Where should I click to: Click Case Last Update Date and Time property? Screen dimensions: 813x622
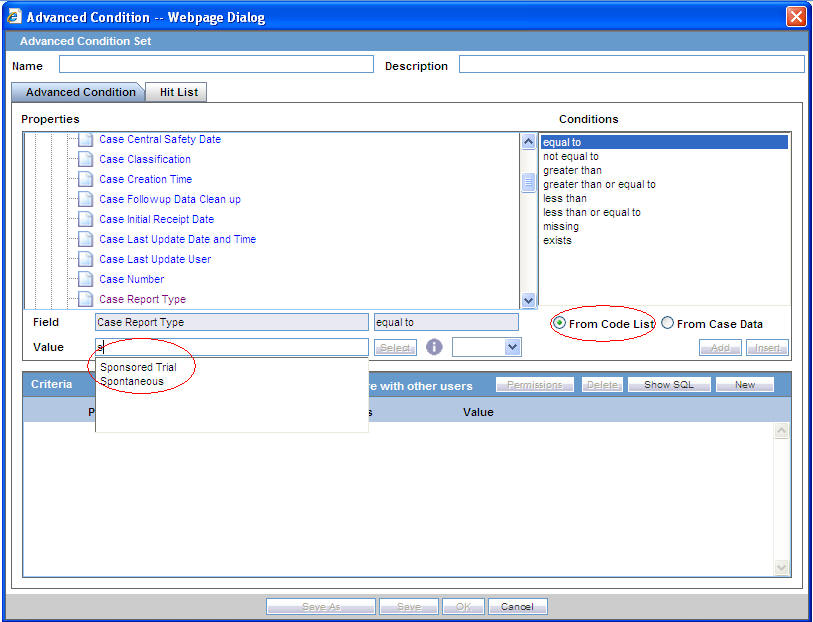pos(177,239)
